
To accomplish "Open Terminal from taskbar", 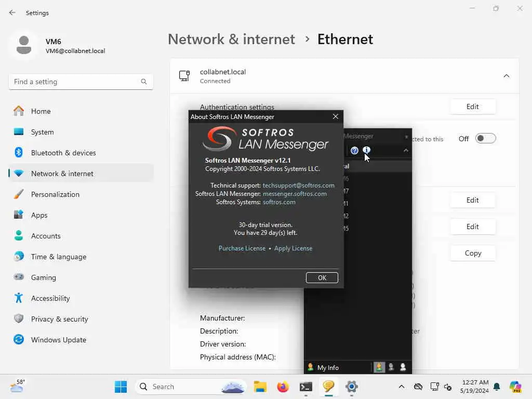I will pyautogui.click(x=305, y=387).
